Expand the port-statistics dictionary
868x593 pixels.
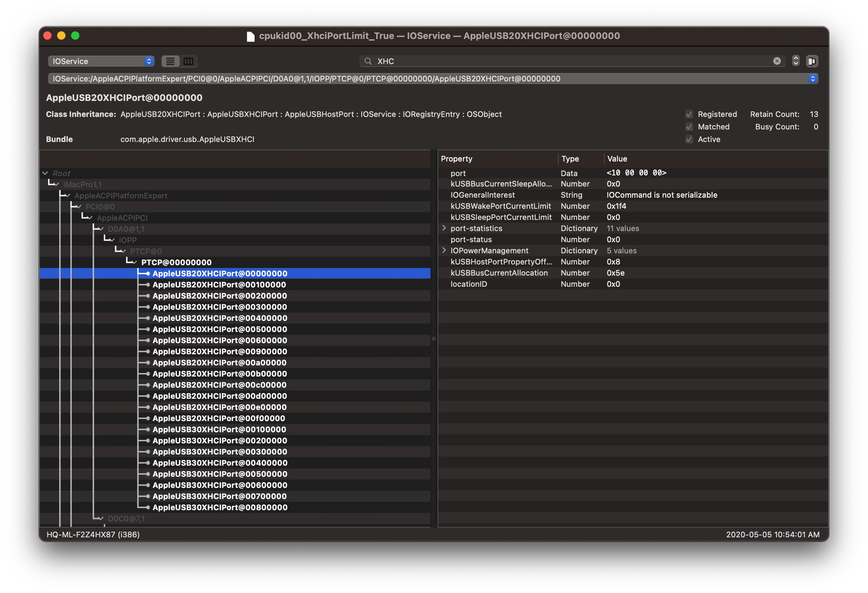pos(444,228)
